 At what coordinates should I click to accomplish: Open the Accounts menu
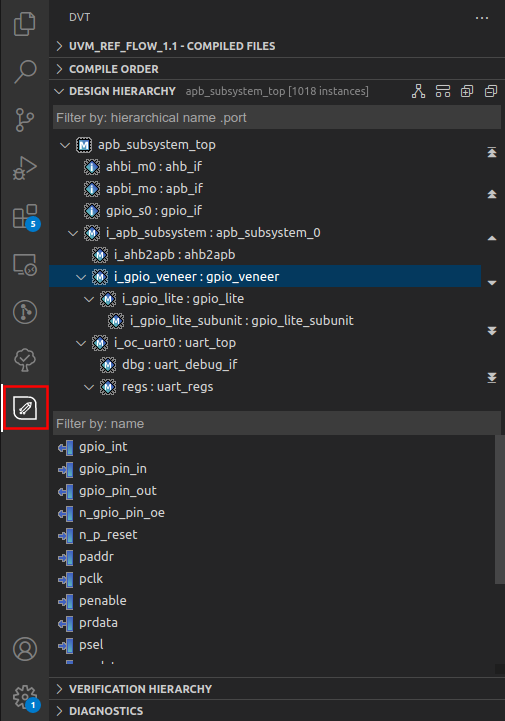(24, 649)
